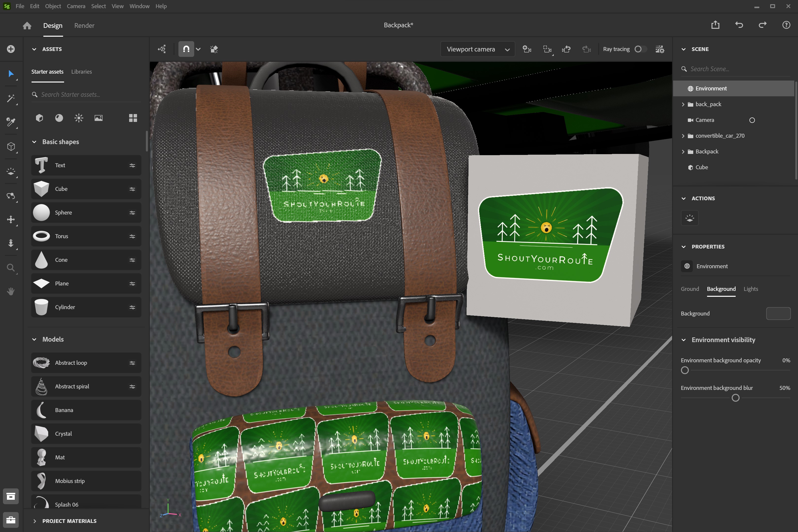Open the Viewport camera dropdown
The width and height of the screenshot is (798, 532).
[x=477, y=49]
